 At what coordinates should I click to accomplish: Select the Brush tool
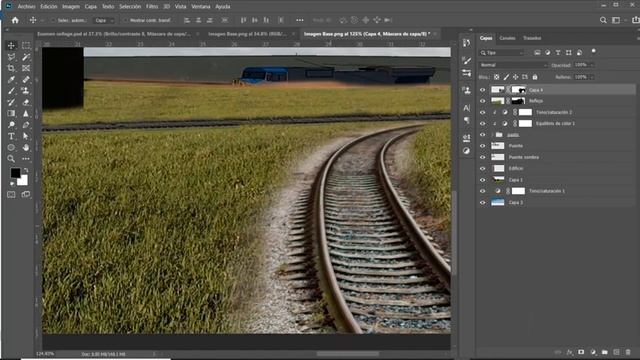point(11,91)
